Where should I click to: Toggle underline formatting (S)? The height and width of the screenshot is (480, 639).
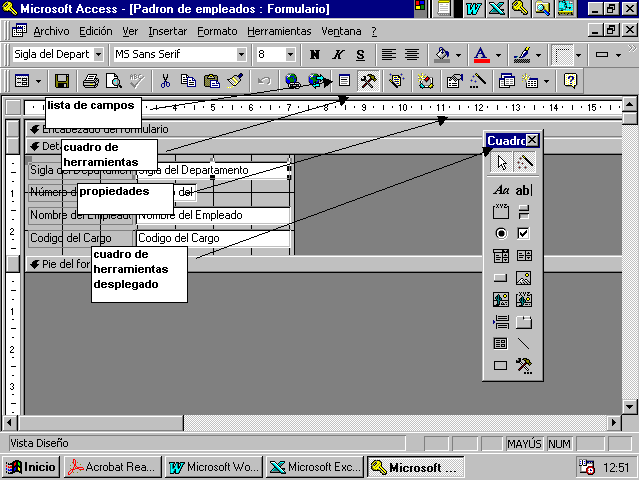point(360,55)
